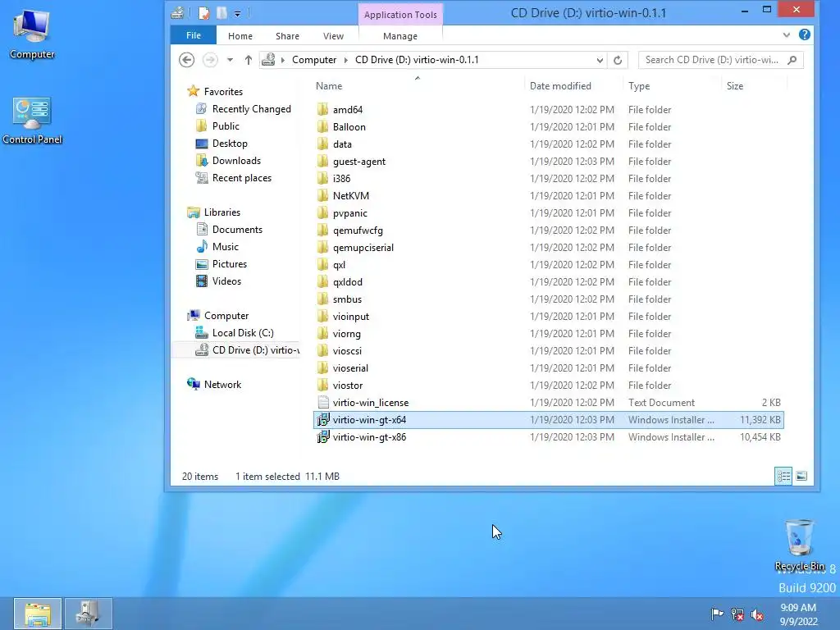Click the search magnifier icon
This screenshot has height=630, width=840.
pyautogui.click(x=792, y=60)
